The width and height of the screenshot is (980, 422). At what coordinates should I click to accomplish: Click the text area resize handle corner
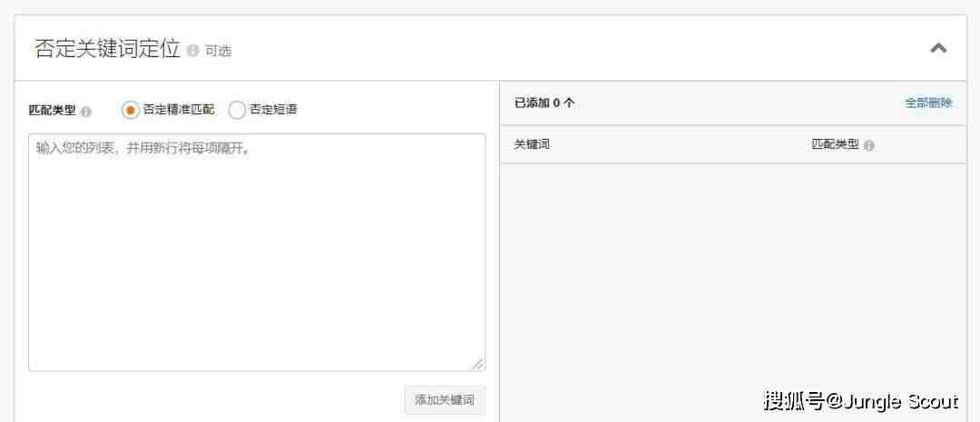[478, 364]
